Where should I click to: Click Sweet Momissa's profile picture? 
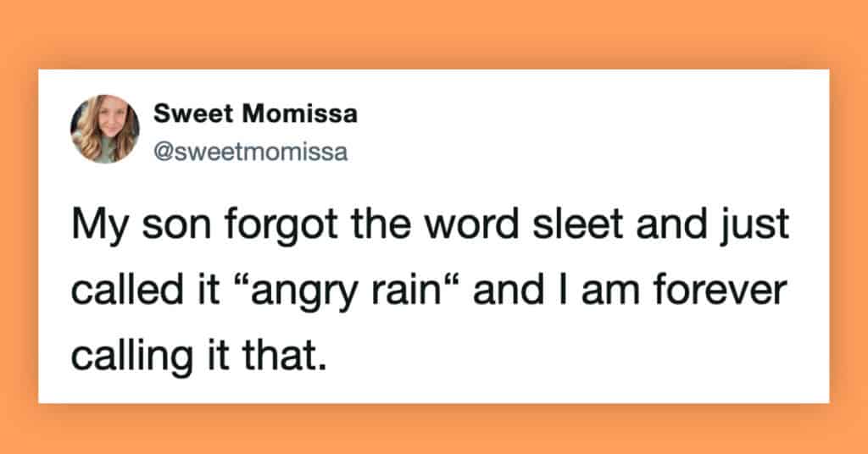tap(105, 128)
